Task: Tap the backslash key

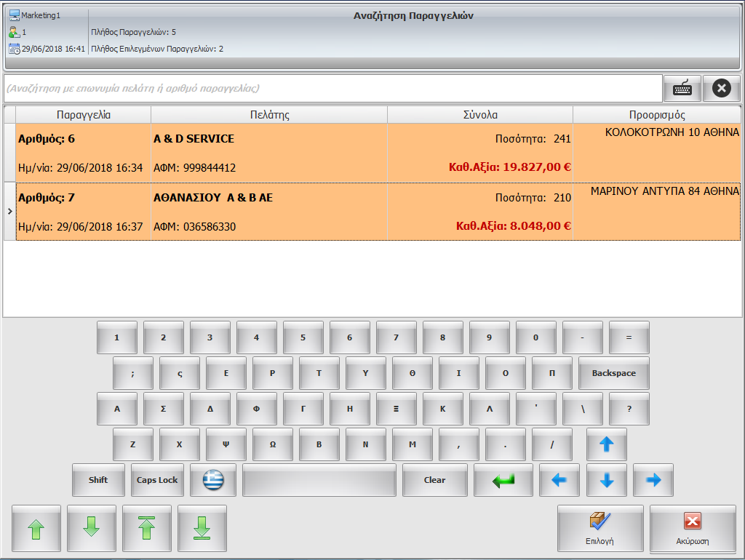Action: pos(583,409)
